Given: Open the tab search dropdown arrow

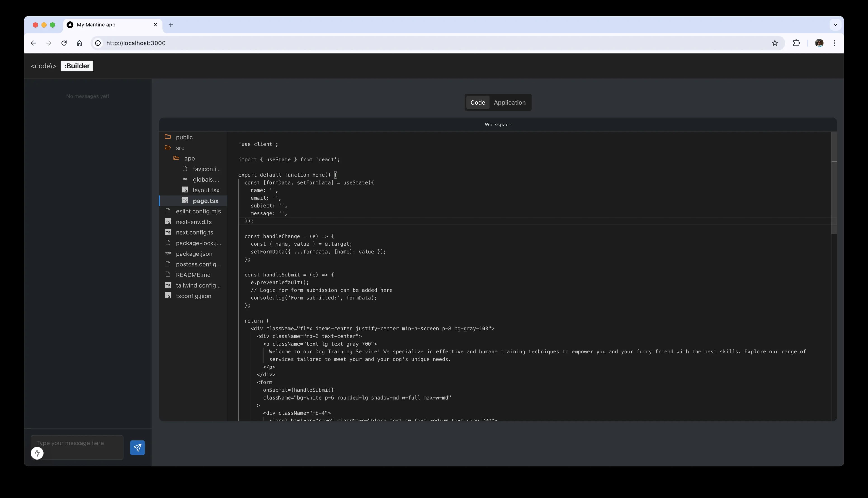Looking at the screenshot, I should click(835, 25).
